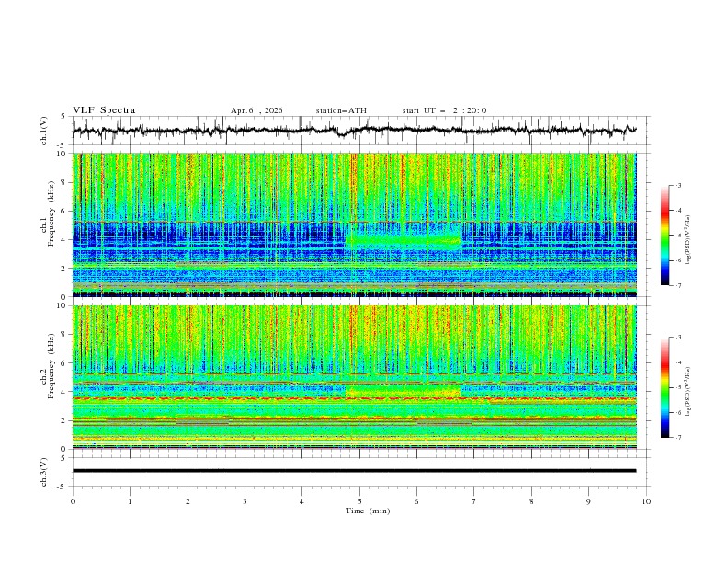Click time axis tick label "10"
728x563 pixels.
pos(646,501)
